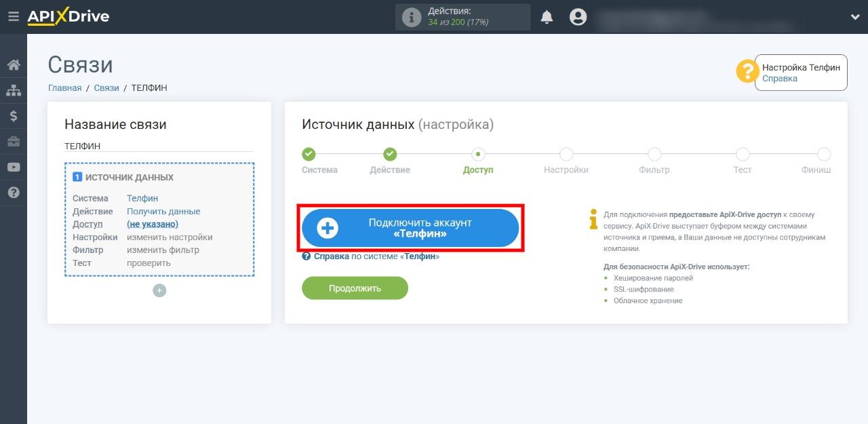Go to Связи breadcrumb

(x=106, y=88)
